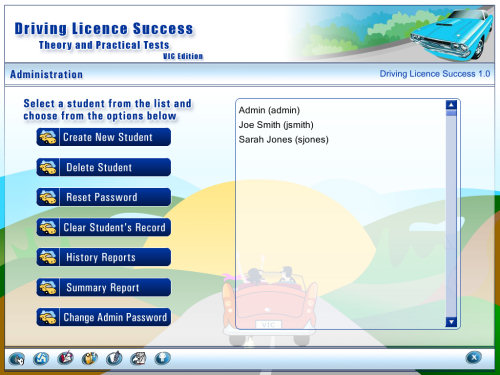Click the yellow clipboard toolbar icon
500x375 pixels.
(x=90, y=359)
